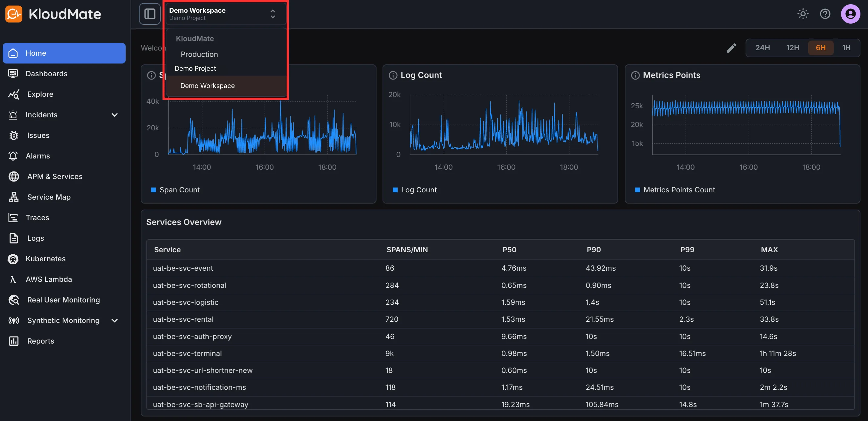Click the 9k spans value for terminal
This screenshot has width=868, height=421.
tap(390, 353)
